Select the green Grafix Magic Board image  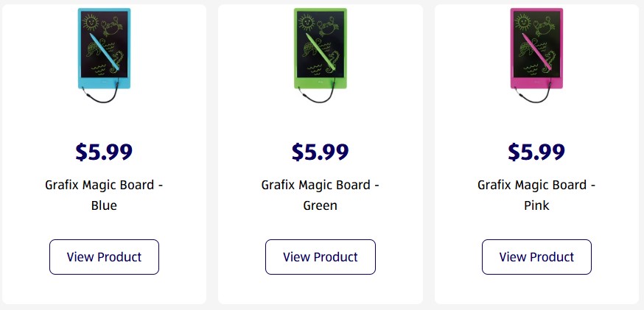point(321,55)
